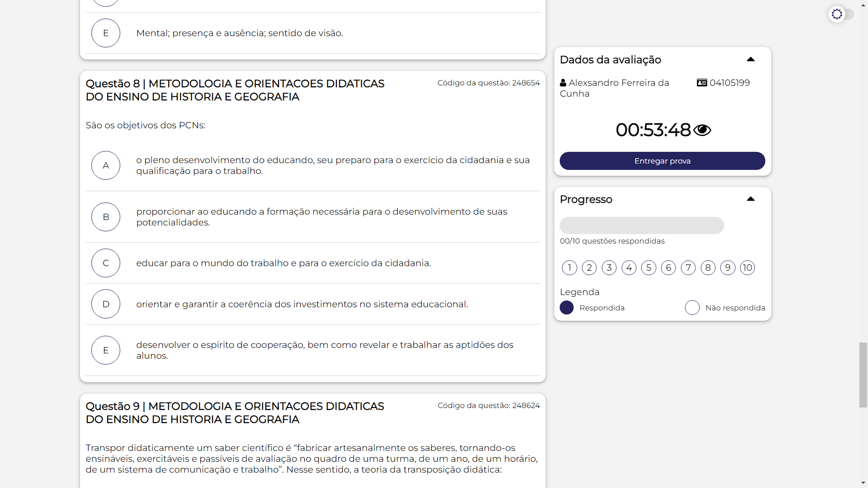The height and width of the screenshot is (488, 868).
Task: Navigate to question 6 in progress
Action: coord(668,268)
